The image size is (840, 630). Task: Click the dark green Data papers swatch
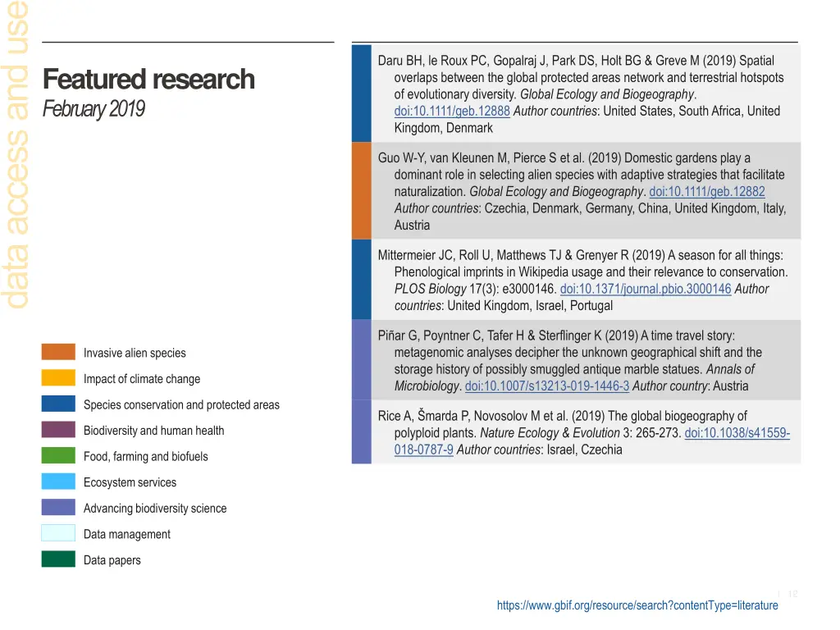pos(58,560)
